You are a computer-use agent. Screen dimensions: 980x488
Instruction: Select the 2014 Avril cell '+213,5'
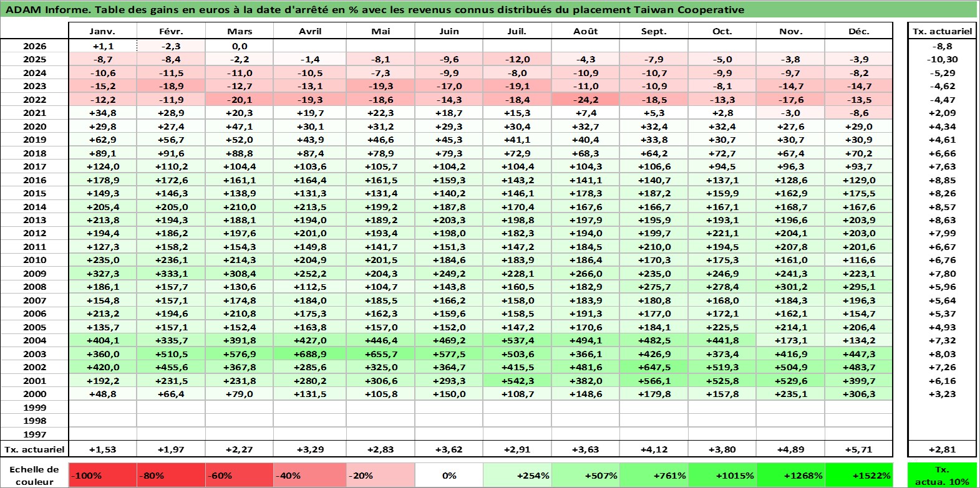point(310,207)
